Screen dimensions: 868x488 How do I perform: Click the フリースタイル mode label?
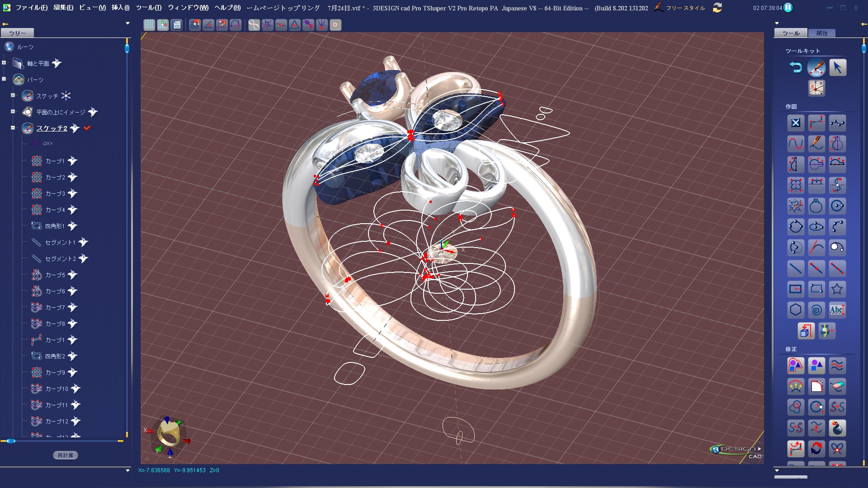(685, 8)
